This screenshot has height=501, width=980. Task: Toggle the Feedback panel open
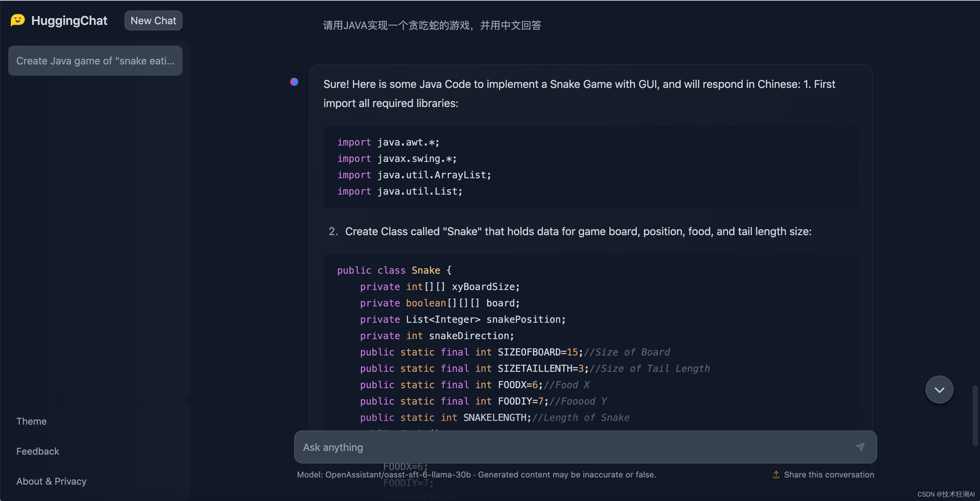click(x=37, y=451)
